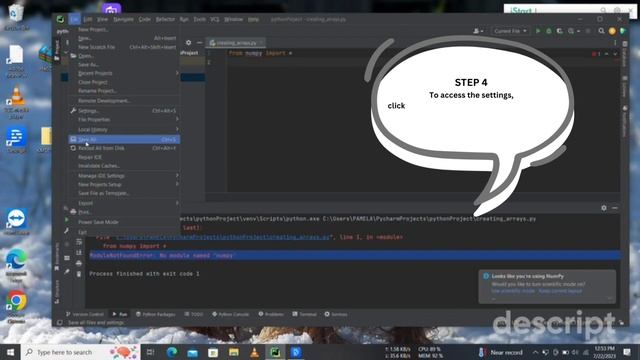Click the PyCharm logo in title bar
The image size is (640, 360).
tap(60, 19)
